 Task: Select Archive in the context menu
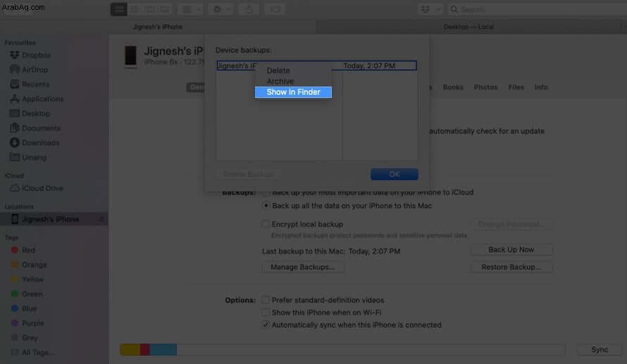(x=280, y=81)
